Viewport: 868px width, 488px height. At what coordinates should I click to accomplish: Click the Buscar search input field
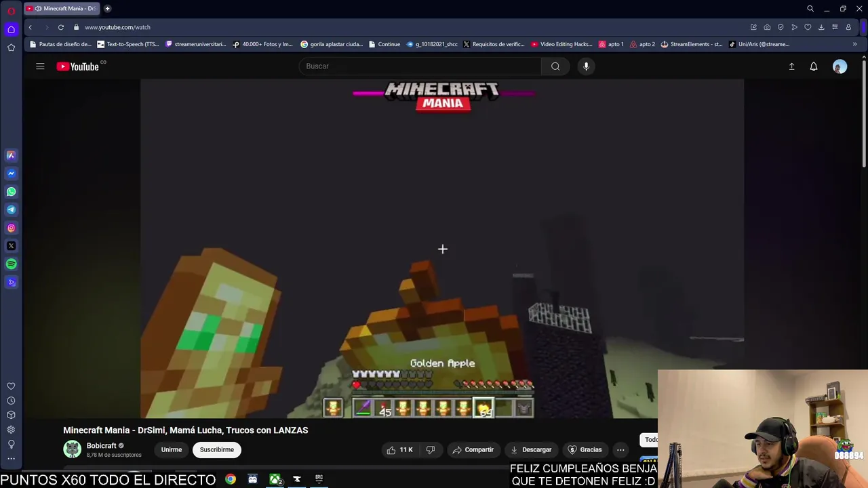[x=420, y=66]
